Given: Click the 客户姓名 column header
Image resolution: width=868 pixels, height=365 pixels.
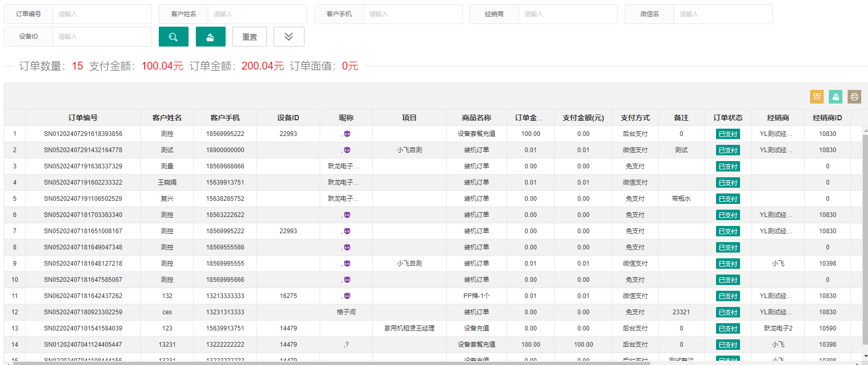Looking at the screenshot, I should (x=167, y=118).
